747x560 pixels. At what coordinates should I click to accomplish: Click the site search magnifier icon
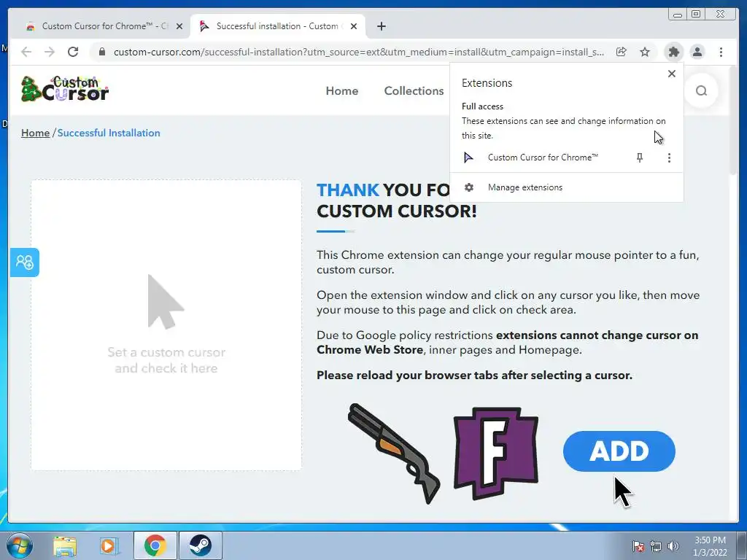(x=701, y=90)
